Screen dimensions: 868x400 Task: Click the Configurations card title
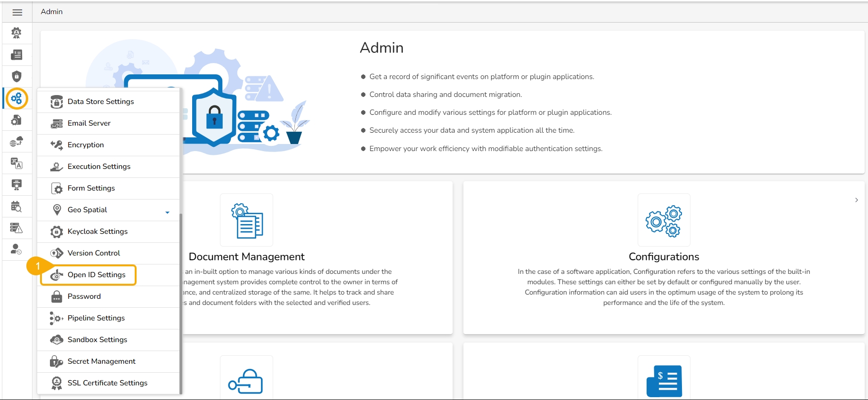coord(664,256)
